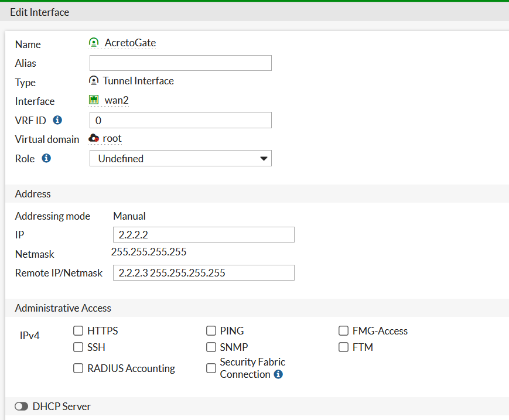Tick the Security Fabric Connection checkbox
This screenshot has height=420, width=509.
[x=211, y=368]
